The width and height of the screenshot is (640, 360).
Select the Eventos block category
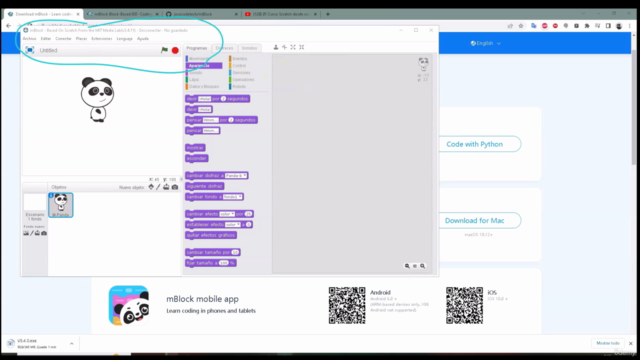[240, 59]
